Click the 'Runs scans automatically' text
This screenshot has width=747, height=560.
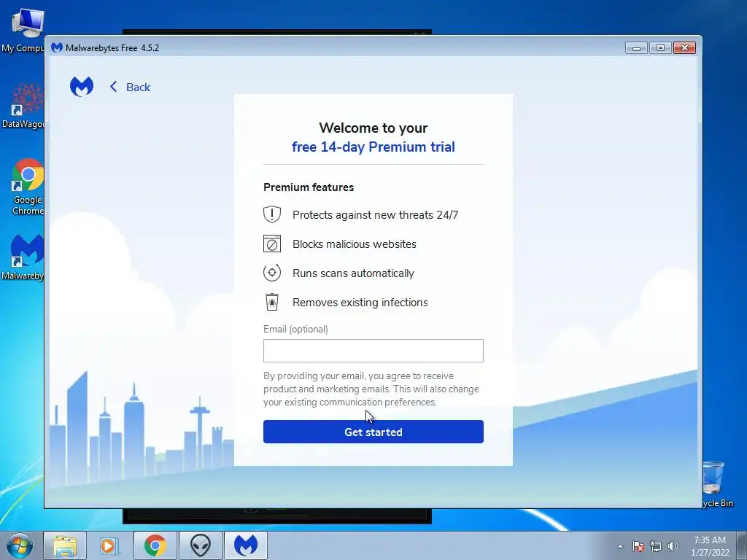coord(354,273)
